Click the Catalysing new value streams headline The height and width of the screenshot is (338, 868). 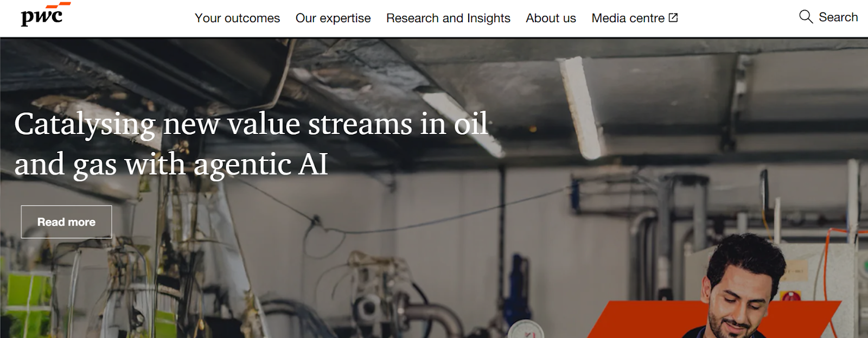[251, 144]
